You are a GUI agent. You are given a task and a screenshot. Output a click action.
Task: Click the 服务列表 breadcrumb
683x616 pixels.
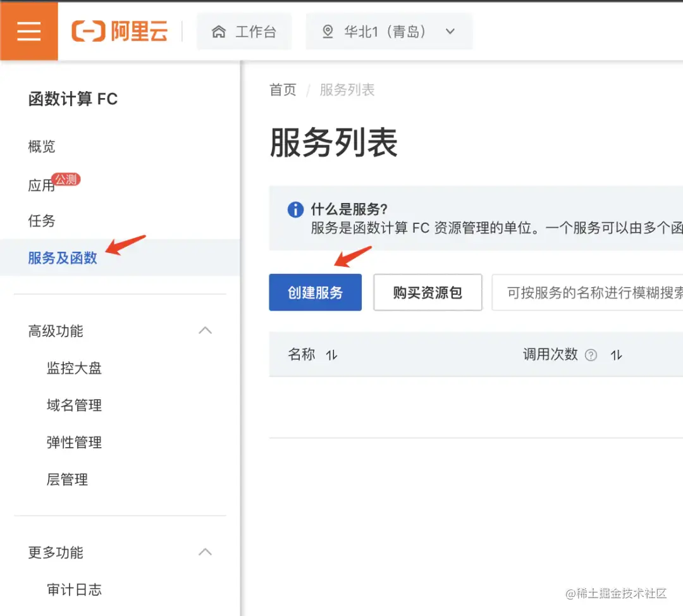click(347, 90)
